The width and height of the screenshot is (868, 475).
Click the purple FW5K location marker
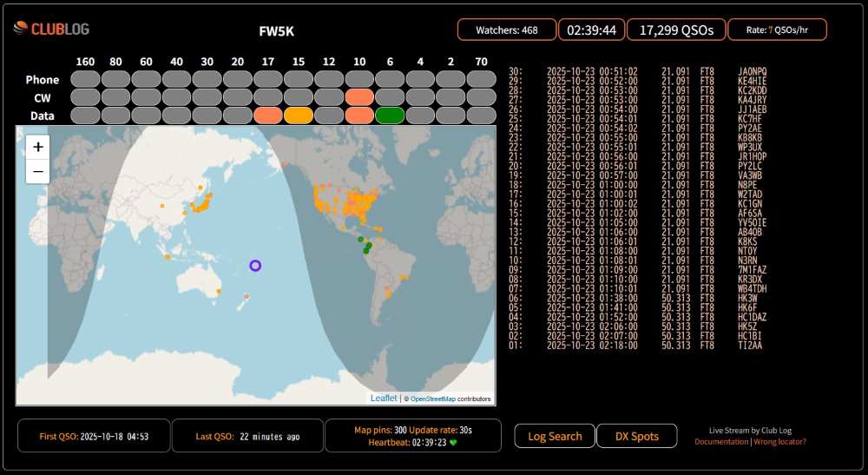[255, 266]
